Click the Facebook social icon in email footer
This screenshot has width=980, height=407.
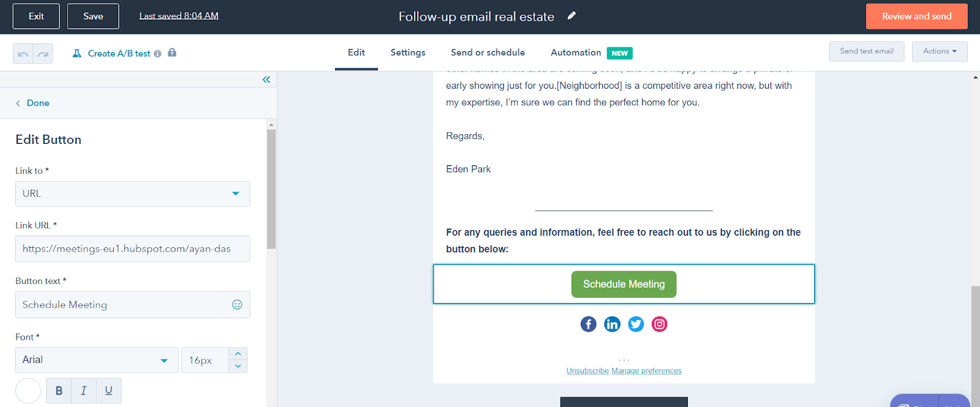point(588,324)
